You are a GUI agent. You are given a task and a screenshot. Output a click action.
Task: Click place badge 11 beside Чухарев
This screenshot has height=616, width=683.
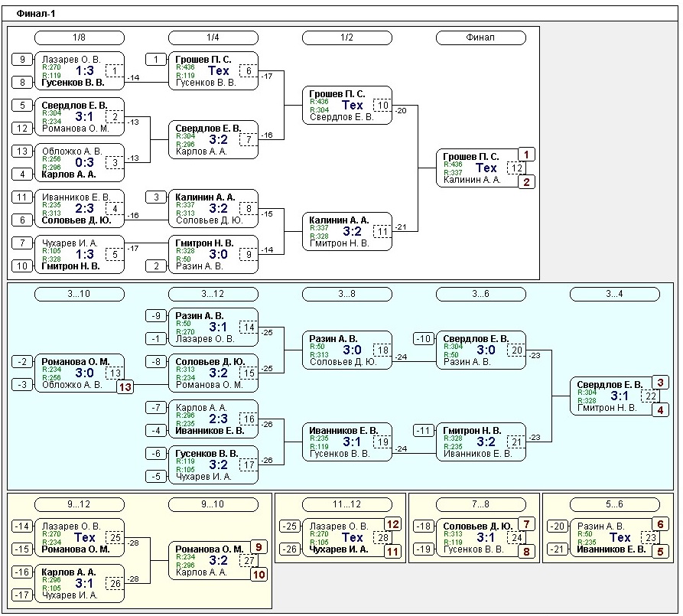tap(393, 551)
